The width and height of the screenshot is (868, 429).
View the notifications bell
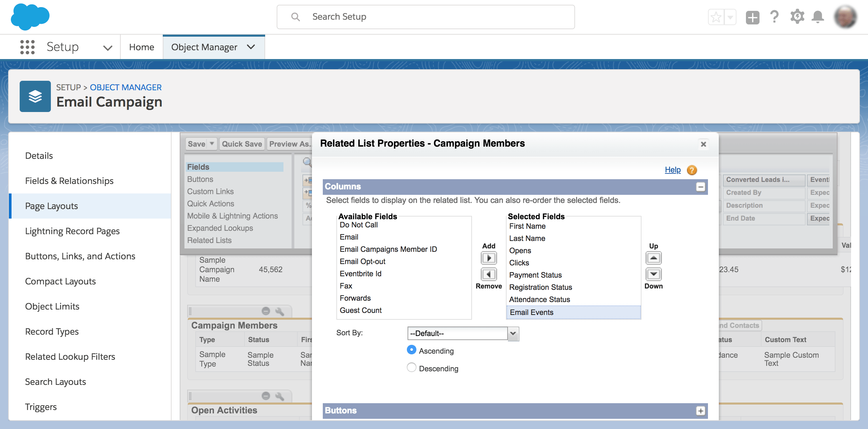[x=818, y=17]
